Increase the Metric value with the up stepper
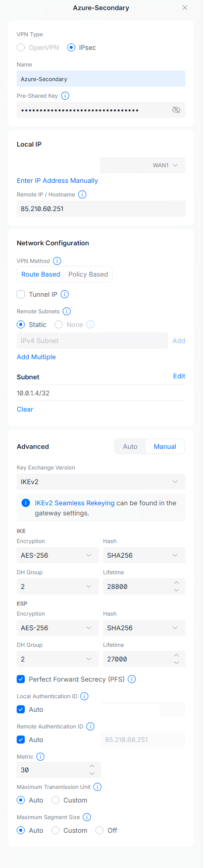 click(x=92, y=766)
